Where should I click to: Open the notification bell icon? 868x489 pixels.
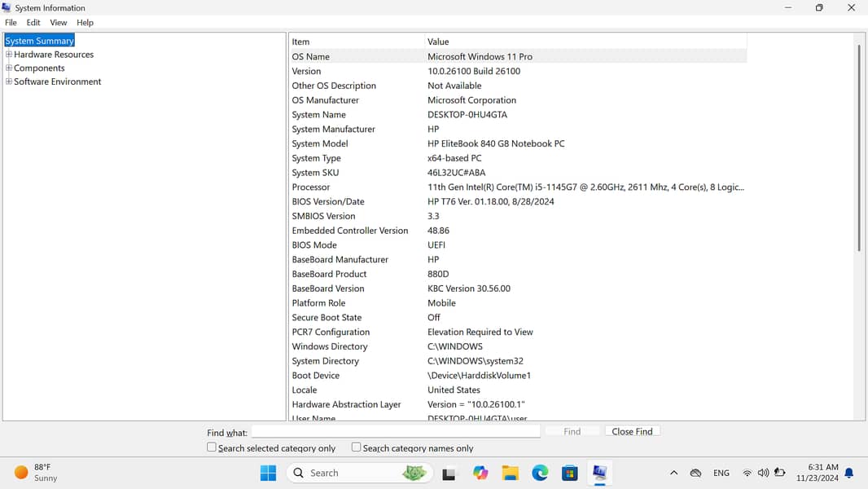click(849, 473)
